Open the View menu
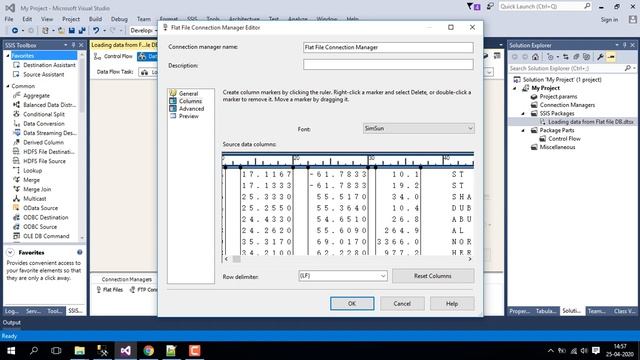The width and height of the screenshot is (640, 360). pos(47,19)
